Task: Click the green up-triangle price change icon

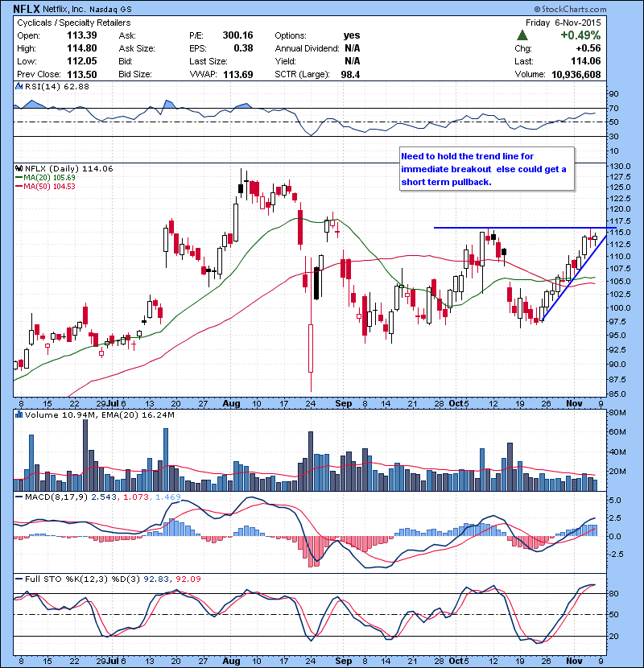Action: 522,35
